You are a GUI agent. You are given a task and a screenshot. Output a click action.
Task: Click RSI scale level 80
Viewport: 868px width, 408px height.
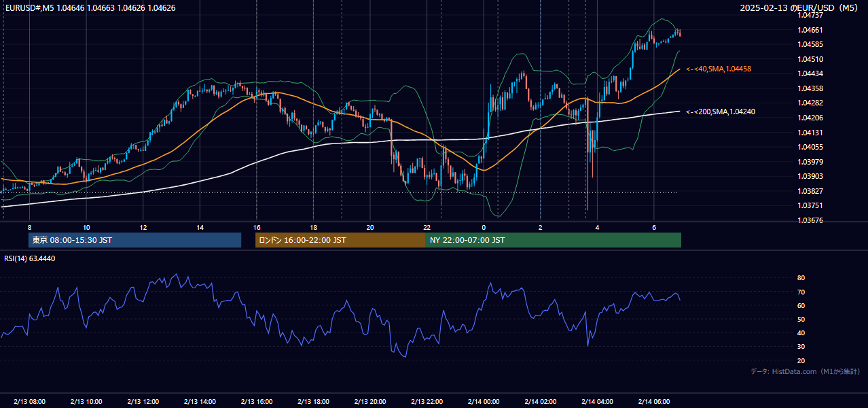801,278
